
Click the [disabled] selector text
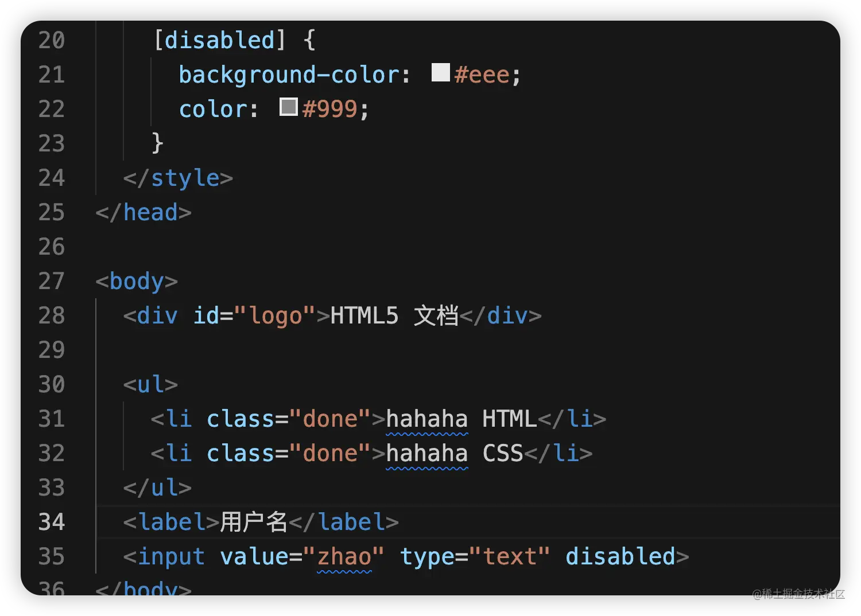[220, 40]
